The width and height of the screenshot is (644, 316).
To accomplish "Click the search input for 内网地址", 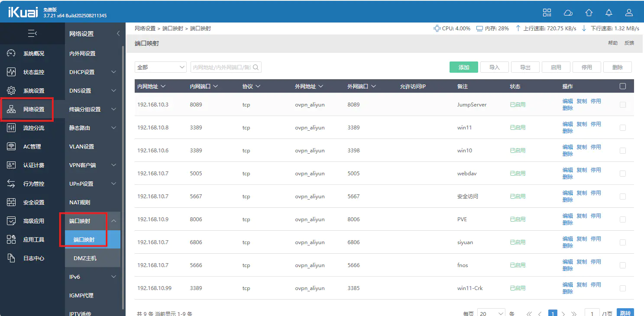I will point(221,67).
